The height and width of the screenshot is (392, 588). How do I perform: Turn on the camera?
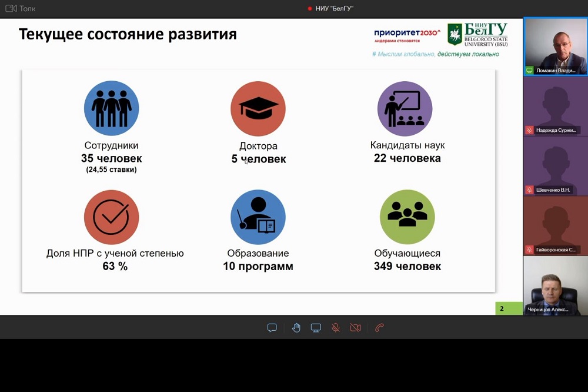tap(355, 328)
